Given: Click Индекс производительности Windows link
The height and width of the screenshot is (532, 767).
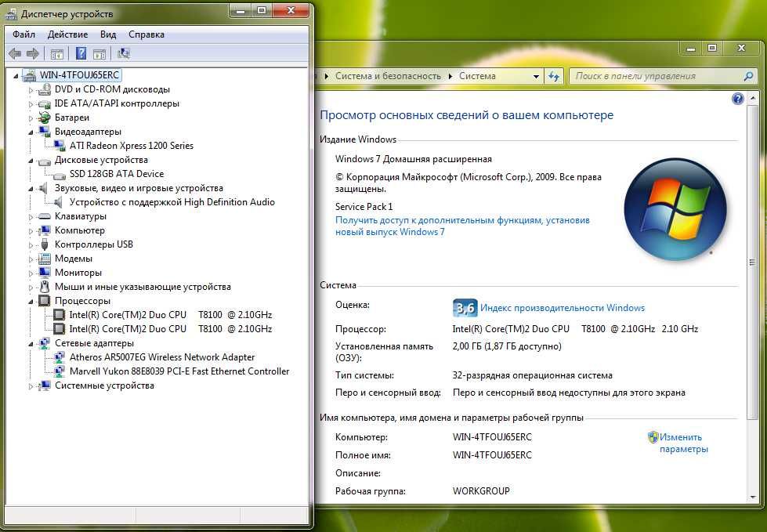Looking at the screenshot, I should (563, 308).
